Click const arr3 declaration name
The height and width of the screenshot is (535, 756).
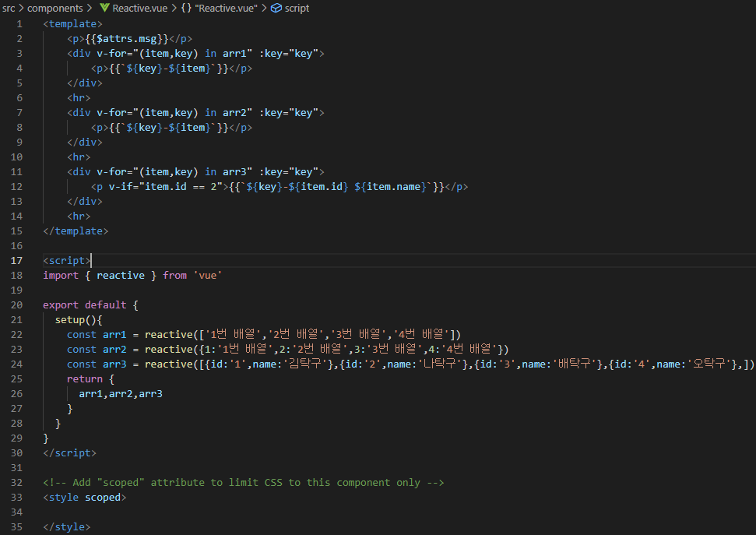[x=114, y=364]
